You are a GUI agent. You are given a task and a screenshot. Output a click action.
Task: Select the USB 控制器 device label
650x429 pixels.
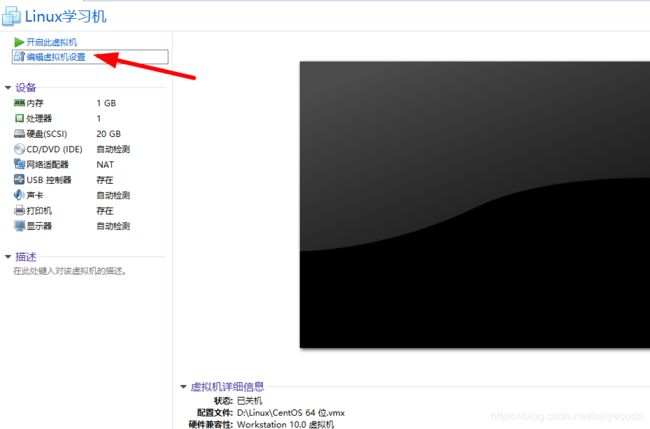click(49, 180)
